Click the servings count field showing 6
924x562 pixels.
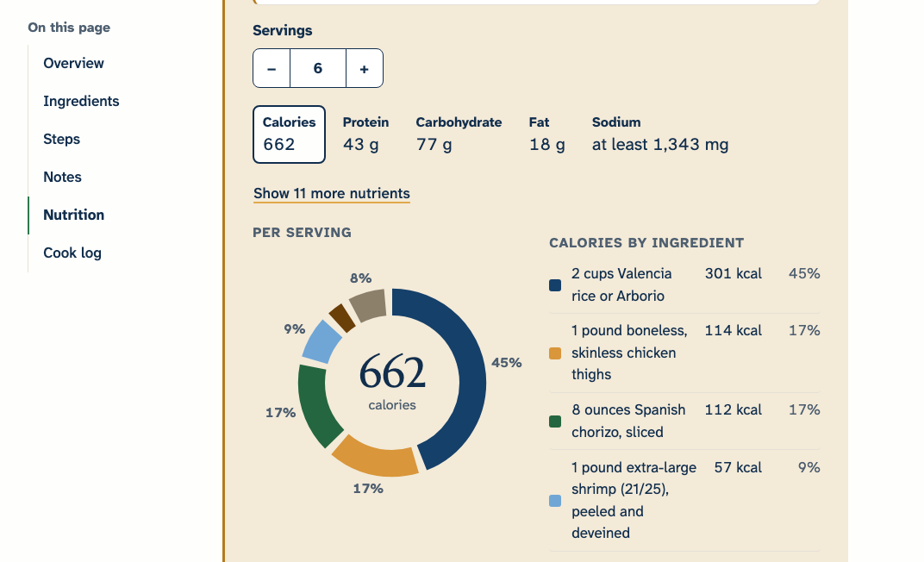click(x=318, y=68)
